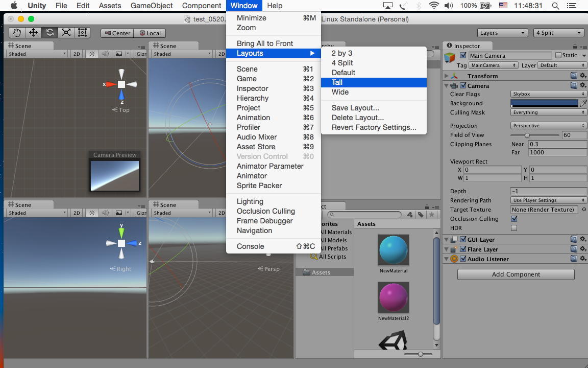588x368 pixels.
Task: Toggle the Occlusion Culling checkbox
Action: pyautogui.click(x=514, y=219)
